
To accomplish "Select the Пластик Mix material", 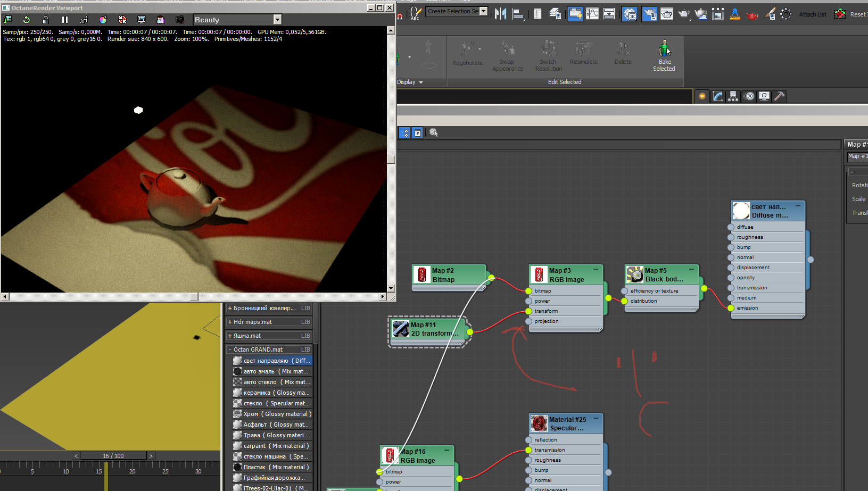I will [271, 467].
